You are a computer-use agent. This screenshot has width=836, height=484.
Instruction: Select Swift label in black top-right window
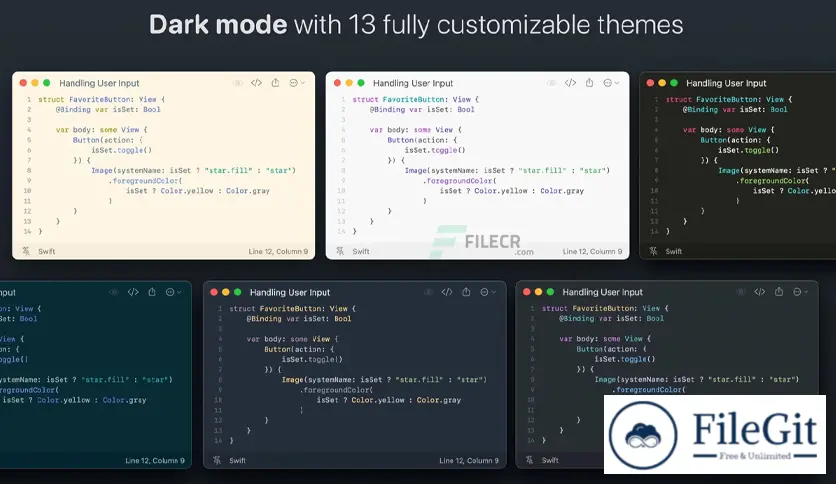[x=673, y=252]
